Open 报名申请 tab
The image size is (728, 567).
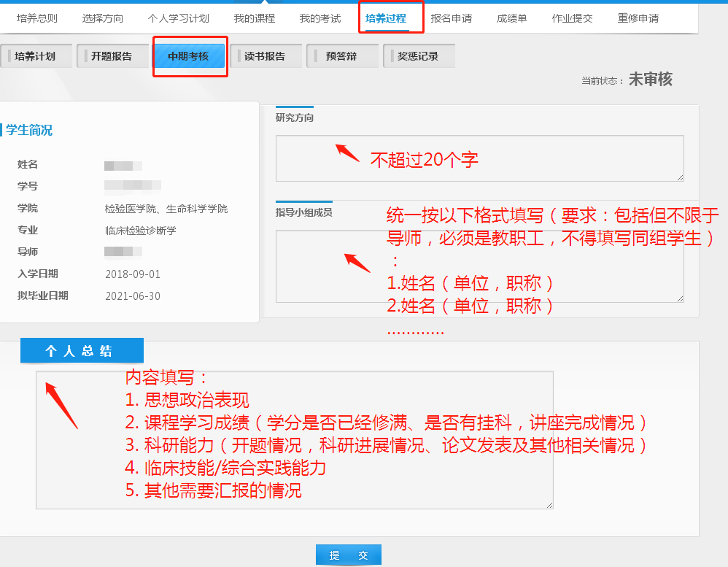coord(452,18)
